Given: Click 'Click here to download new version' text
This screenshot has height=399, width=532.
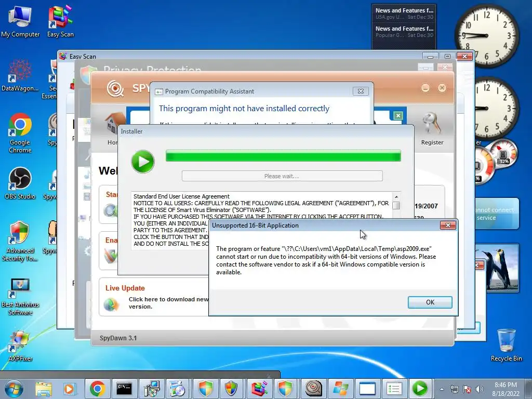Looking at the screenshot, I should coord(168,303).
